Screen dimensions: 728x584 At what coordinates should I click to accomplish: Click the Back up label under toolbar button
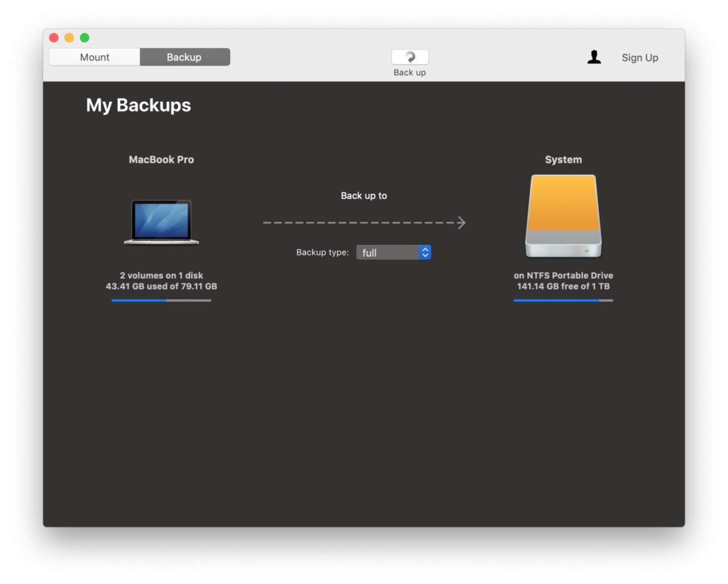[x=409, y=72]
